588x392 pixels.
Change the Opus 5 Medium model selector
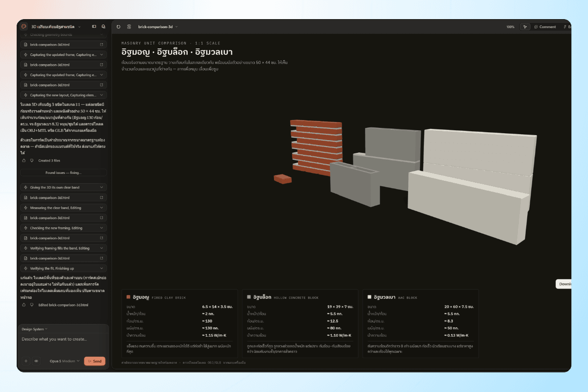point(65,361)
